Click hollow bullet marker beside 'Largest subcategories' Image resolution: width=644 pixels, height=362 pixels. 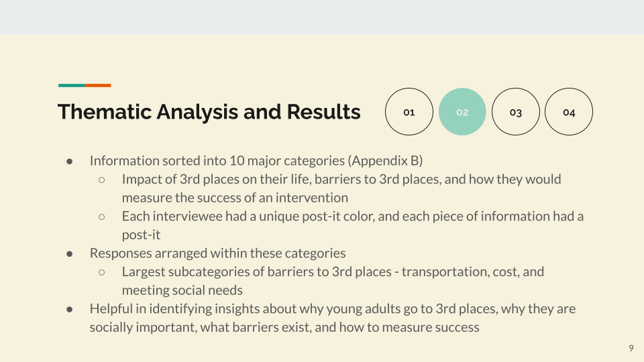coord(101,272)
